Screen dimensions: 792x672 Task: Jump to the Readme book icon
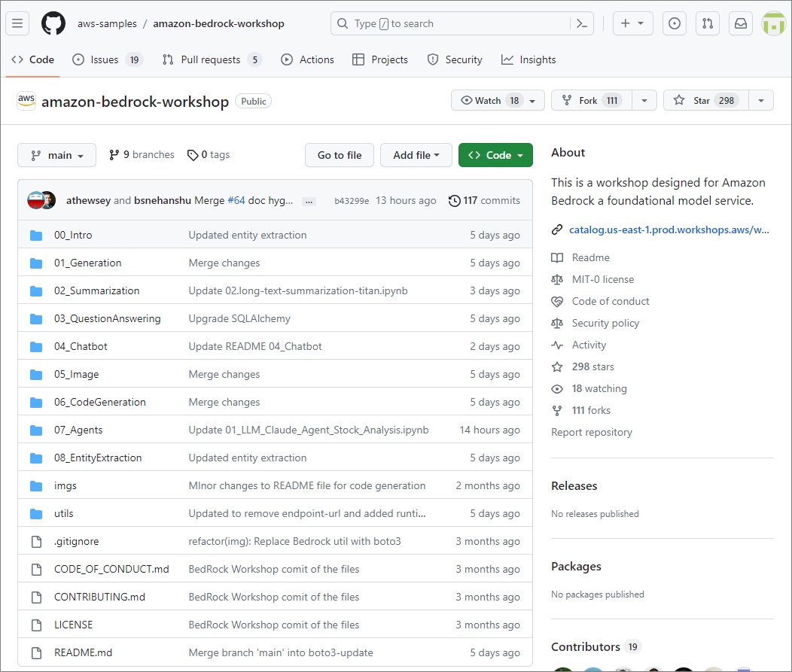tap(557, 258)
